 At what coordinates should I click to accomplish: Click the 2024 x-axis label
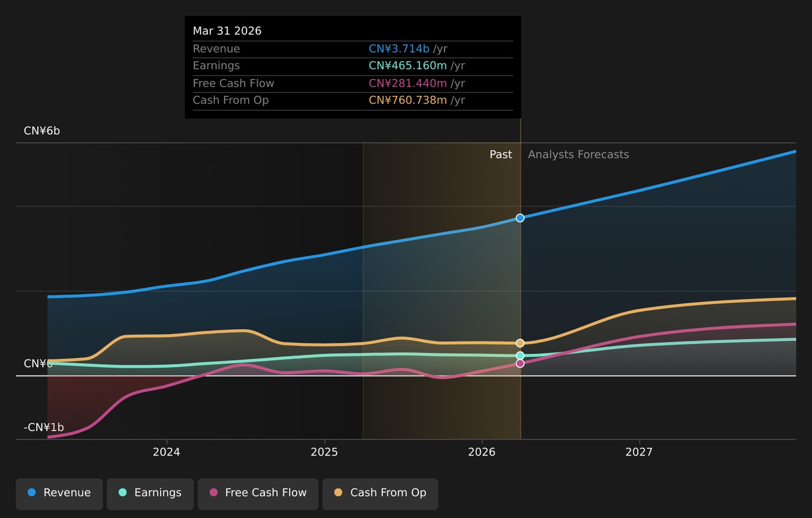166,452
